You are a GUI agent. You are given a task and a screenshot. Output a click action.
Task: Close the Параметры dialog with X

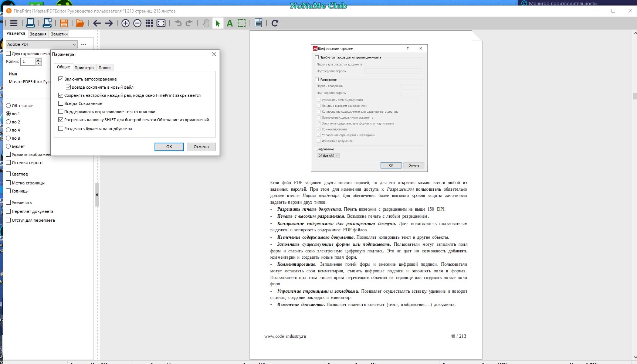tap(214, 54)
